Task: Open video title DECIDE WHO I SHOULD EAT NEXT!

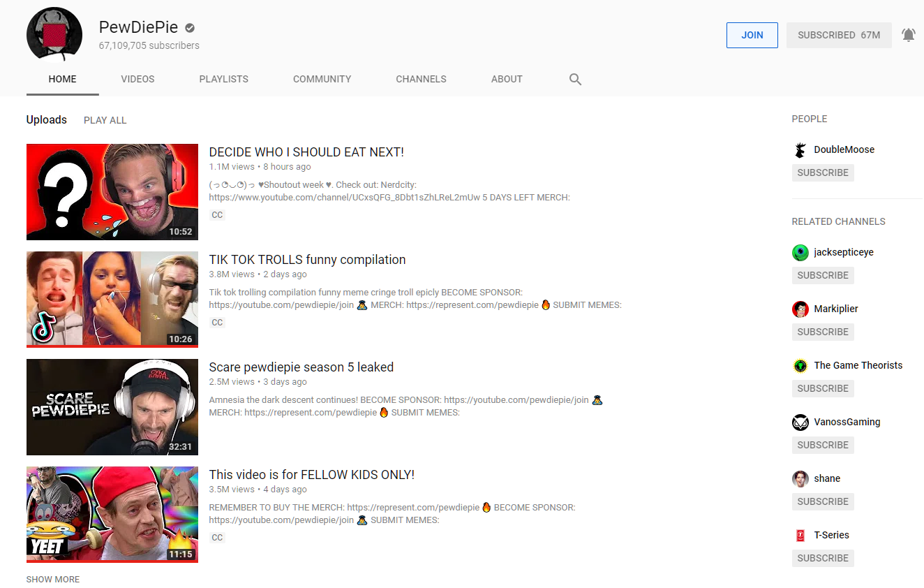Action: point(306,152)
